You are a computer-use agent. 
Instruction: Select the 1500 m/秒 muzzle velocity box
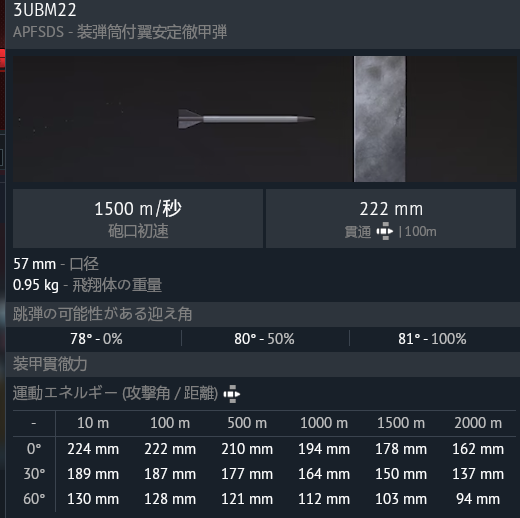(x=138, y=218)
